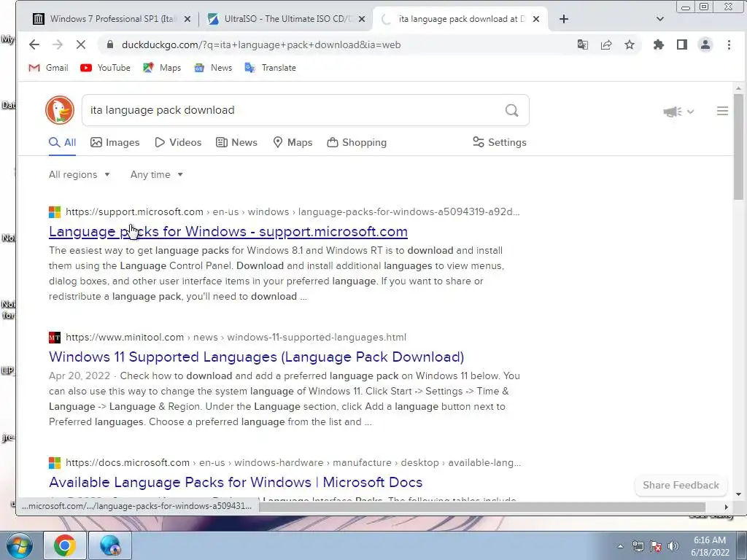
Task: Open the network tray icon
Action: tap(638, 546)
